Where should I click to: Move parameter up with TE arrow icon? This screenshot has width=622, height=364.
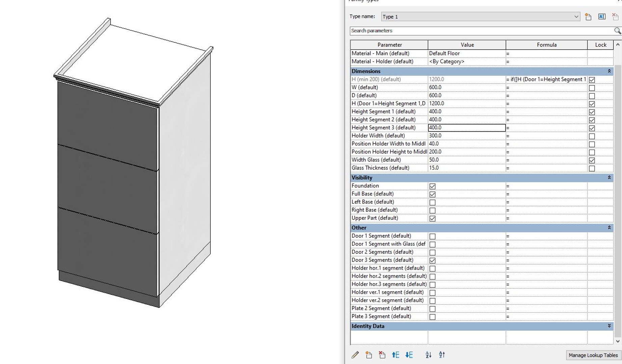[x=396, y=355]
